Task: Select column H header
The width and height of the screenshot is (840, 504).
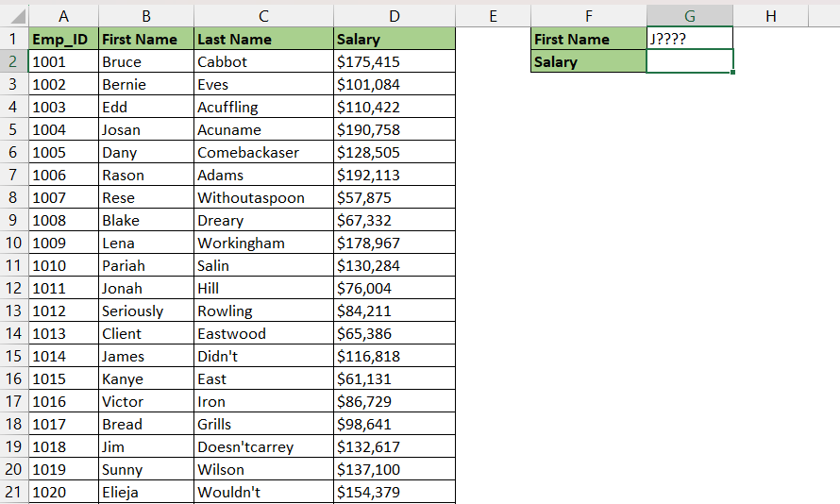Action: [771, 17]
